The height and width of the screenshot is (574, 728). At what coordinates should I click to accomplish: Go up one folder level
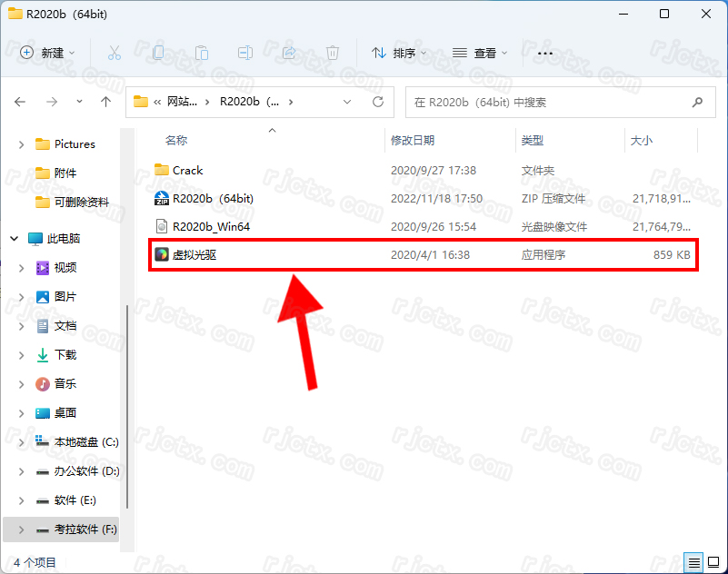[105, 103]
